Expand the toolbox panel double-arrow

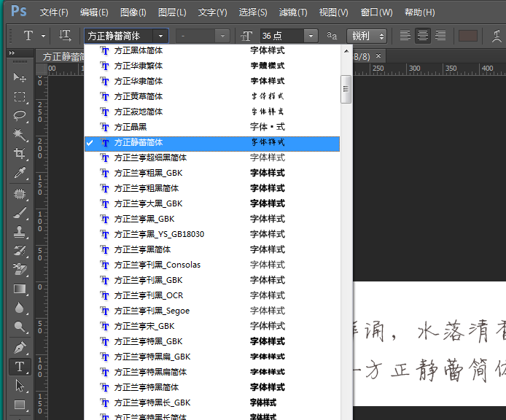point(12,53)
